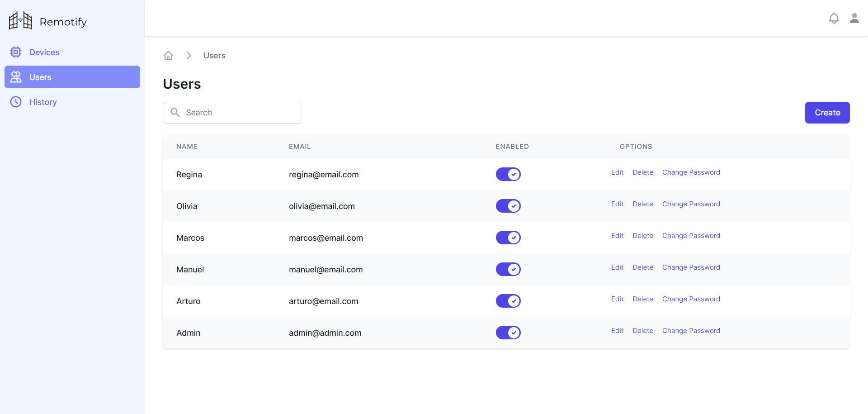Toggle Marcos enabled switch
This screenshot has width=868, height=414.
click(x=508, y=238)
